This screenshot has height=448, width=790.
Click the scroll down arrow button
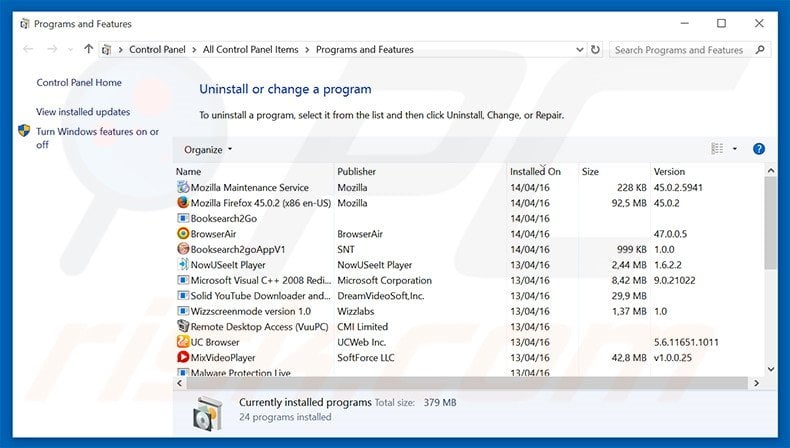pos(770,369)
